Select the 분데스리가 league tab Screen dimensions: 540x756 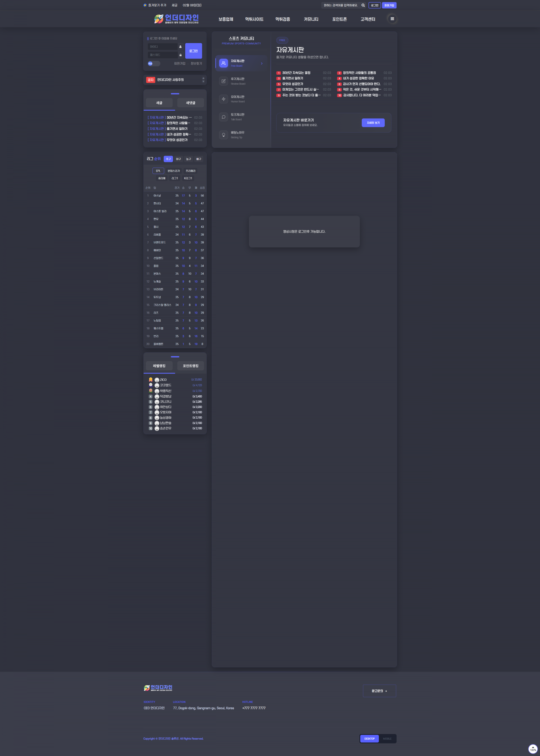click(173, 171)
